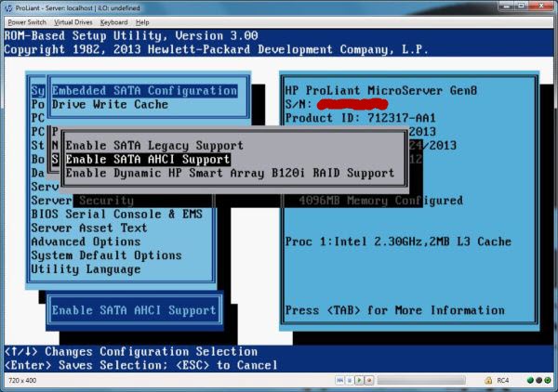The width and height of the screenshot is (558, 392).
Task: Select BIOS Serial Console & EMS
Action: coord(117,214)
